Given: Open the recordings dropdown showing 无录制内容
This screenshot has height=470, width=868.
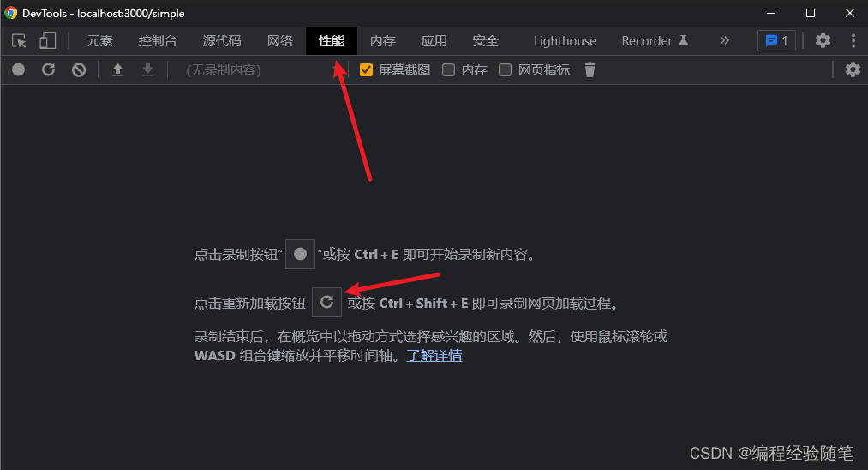Looking at the screenshot, I should coord(260,69).
